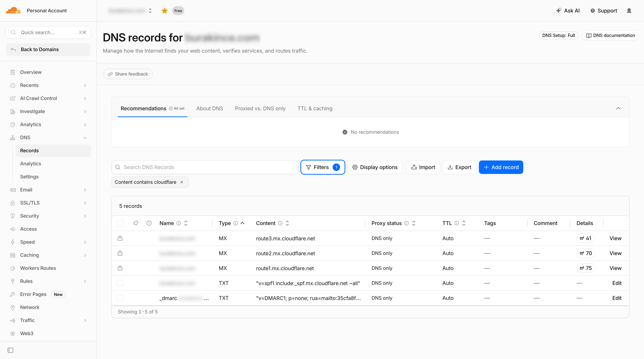Click the 41 details badge
The height and width of the screenshot is (359, 644).
[x=585, y=238]
